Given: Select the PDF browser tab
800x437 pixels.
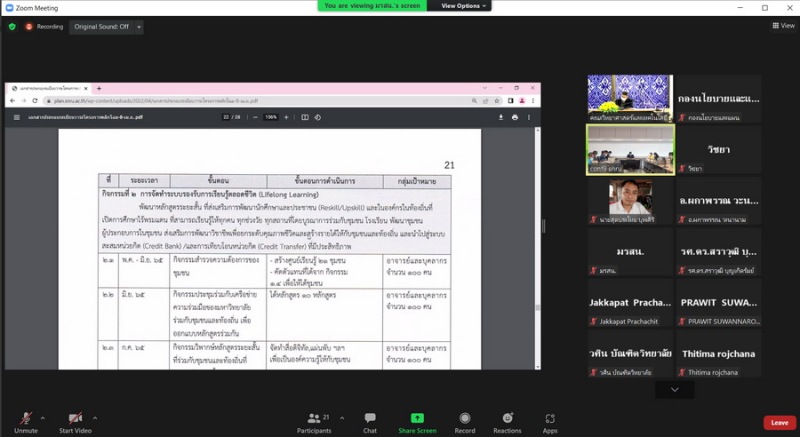Looking at the screenshot, I should 46,88.
